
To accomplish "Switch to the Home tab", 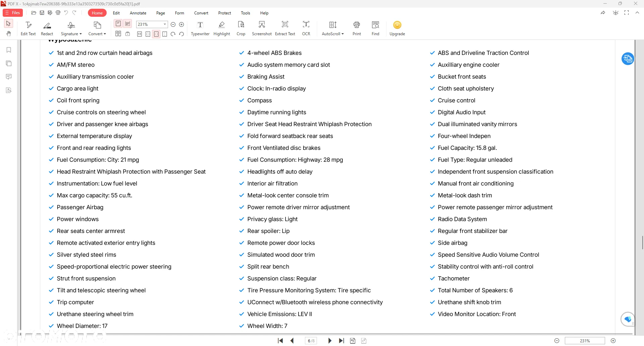I will 97,13.
